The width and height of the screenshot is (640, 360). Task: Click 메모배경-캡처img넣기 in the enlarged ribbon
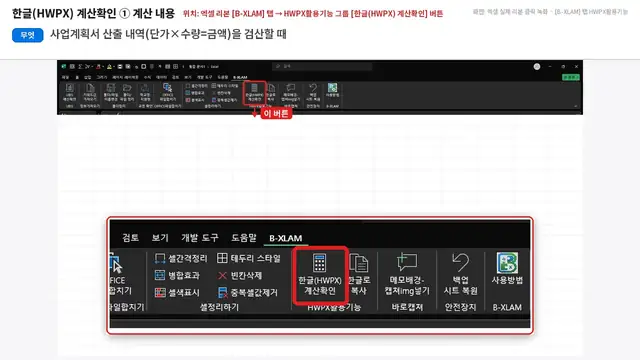[x=407, y=275]
